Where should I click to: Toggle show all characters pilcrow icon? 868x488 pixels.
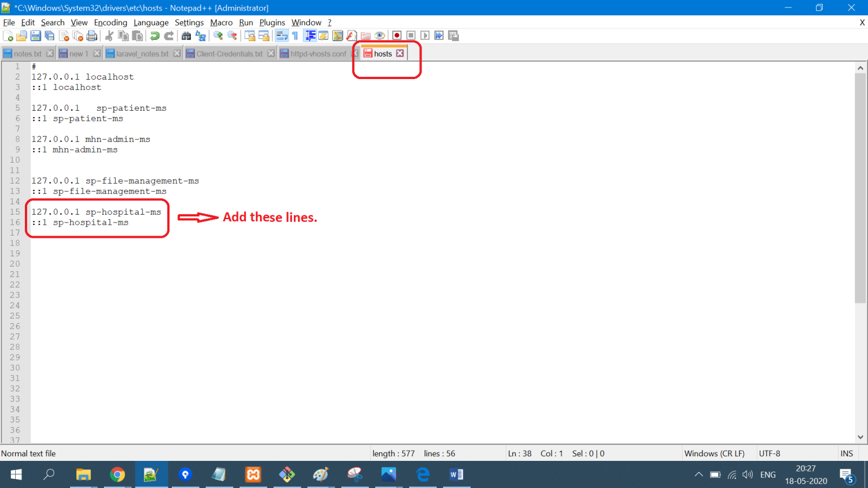pos(295,36)
